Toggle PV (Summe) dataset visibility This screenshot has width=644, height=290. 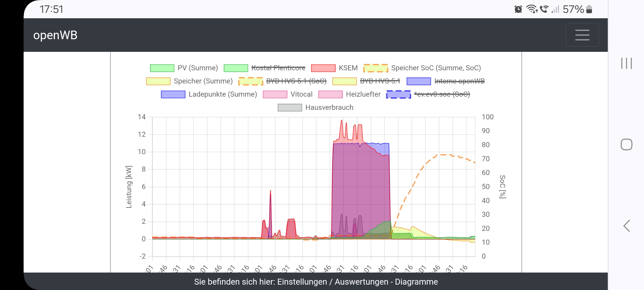tap(197, 68)
